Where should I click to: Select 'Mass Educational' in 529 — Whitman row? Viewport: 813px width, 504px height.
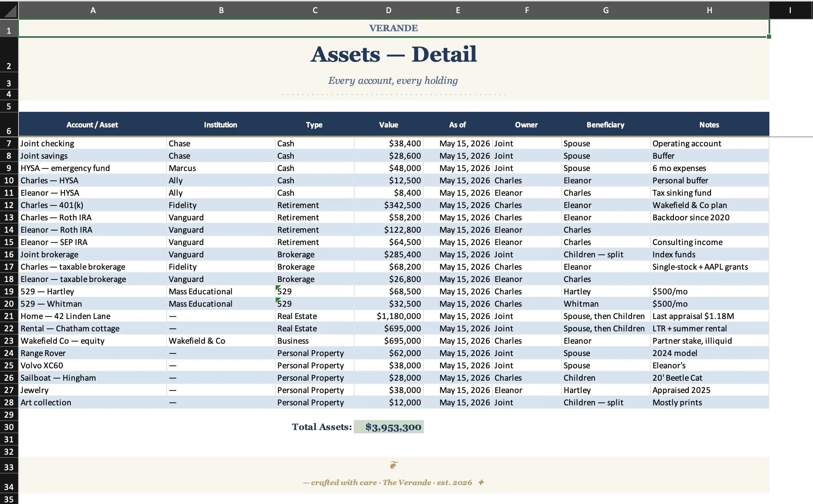pyautogui.click(x=221, y=304)
